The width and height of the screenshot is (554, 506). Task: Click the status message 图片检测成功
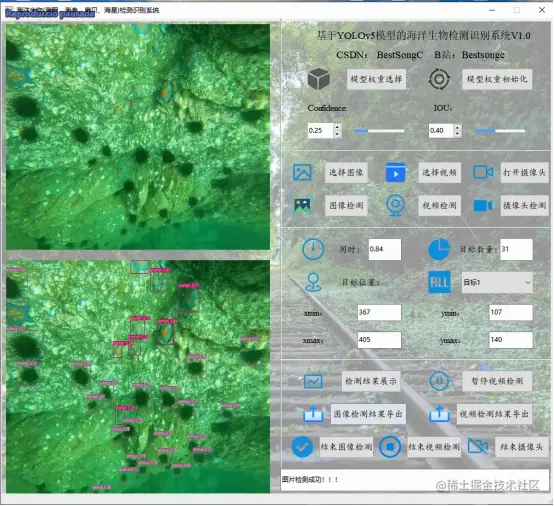pos(310,479)
